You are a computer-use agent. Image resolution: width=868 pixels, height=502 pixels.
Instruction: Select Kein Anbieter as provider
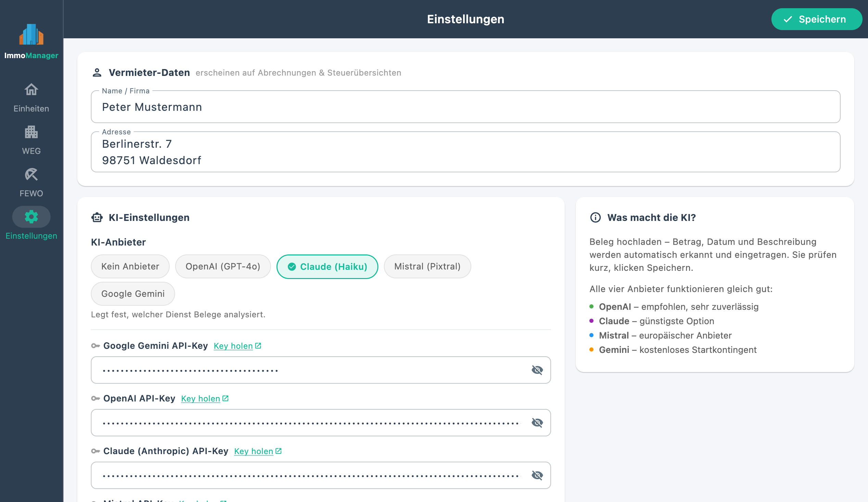(x=130, y=266)
